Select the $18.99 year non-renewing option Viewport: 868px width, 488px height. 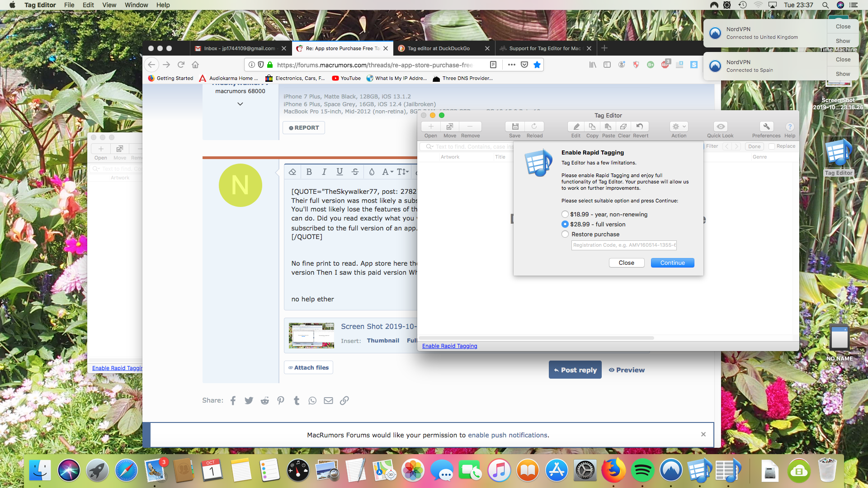[565, 214]
